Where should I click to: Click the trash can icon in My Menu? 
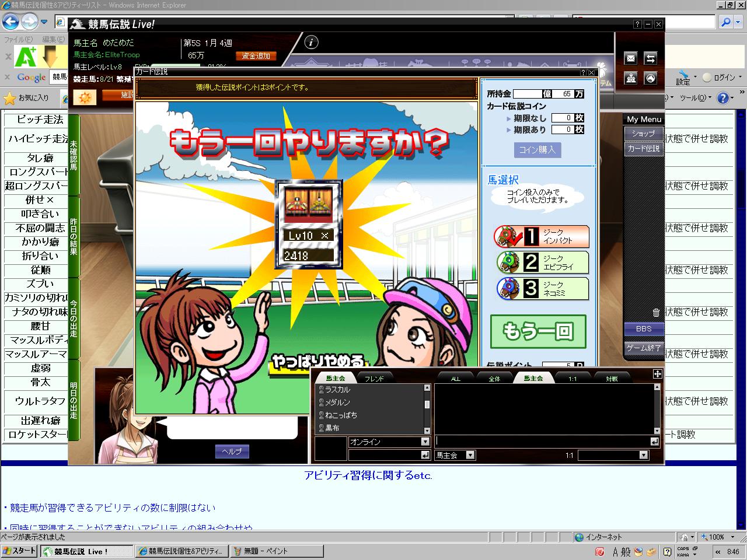pyautogui.click(x=656, y=313)
